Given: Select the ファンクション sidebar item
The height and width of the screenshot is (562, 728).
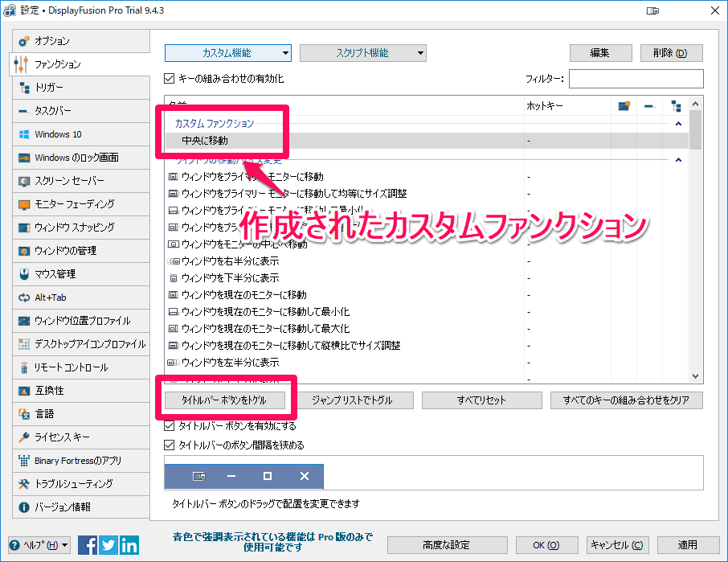Looking at the screenshot, I should pyautogui.click(x=80, y=64).
